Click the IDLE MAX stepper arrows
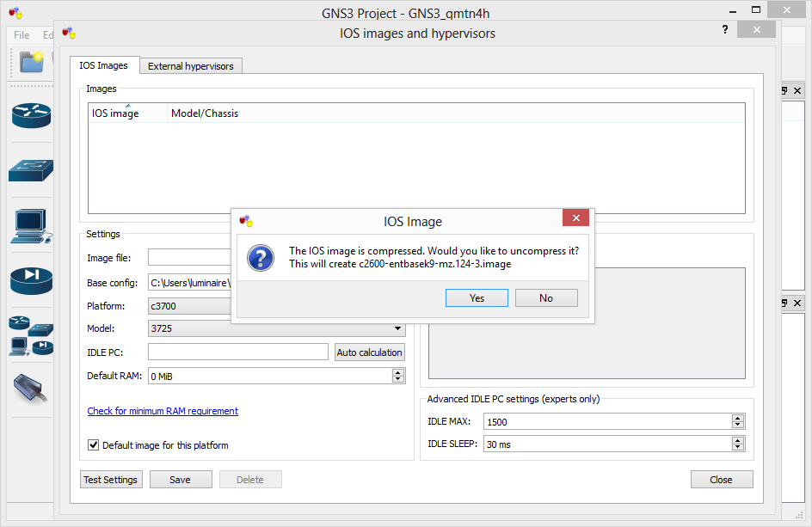 738,421
